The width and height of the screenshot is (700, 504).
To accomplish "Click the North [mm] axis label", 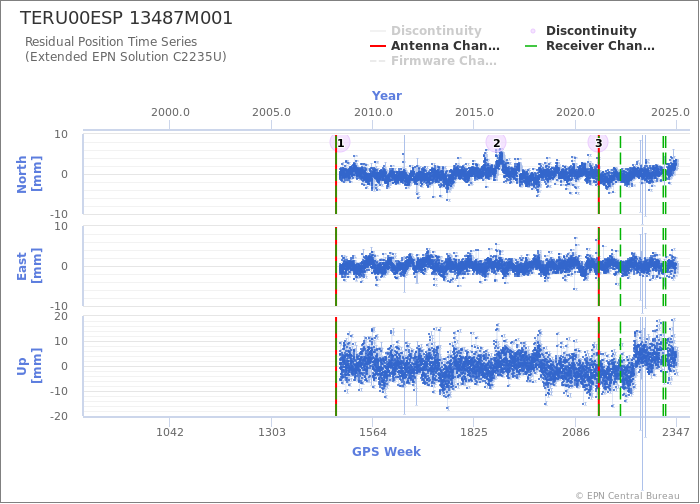I will (29, 174).
